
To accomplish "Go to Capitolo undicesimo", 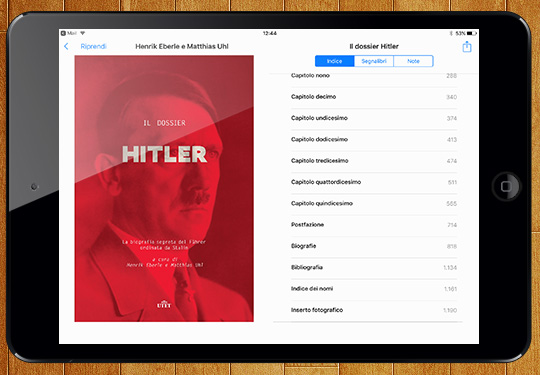I will 374,118.
